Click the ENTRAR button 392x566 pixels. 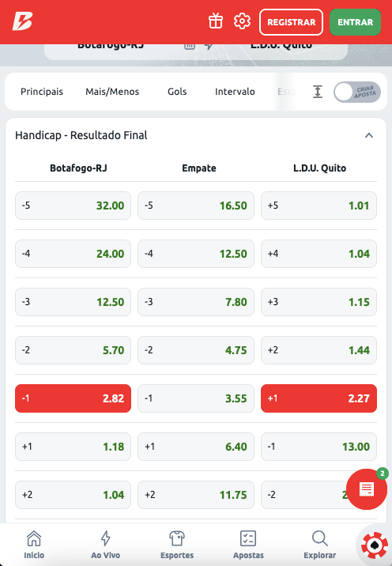point(355,22)
